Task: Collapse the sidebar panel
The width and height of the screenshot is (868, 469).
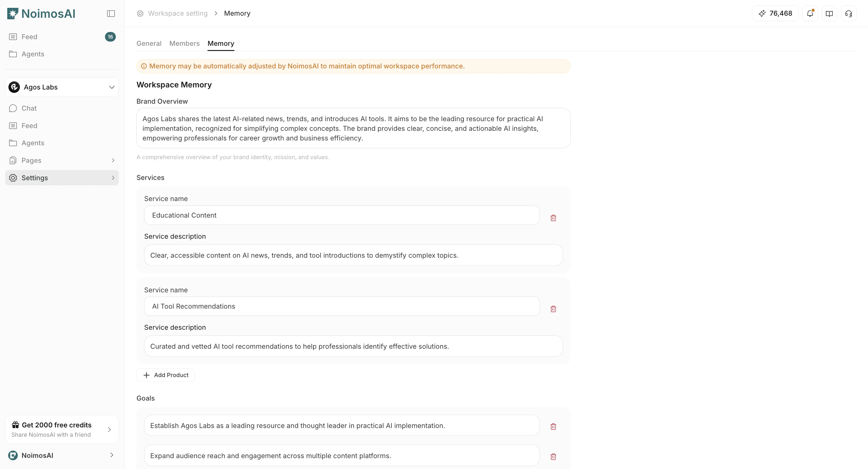Action: click(x=111, y=14)
